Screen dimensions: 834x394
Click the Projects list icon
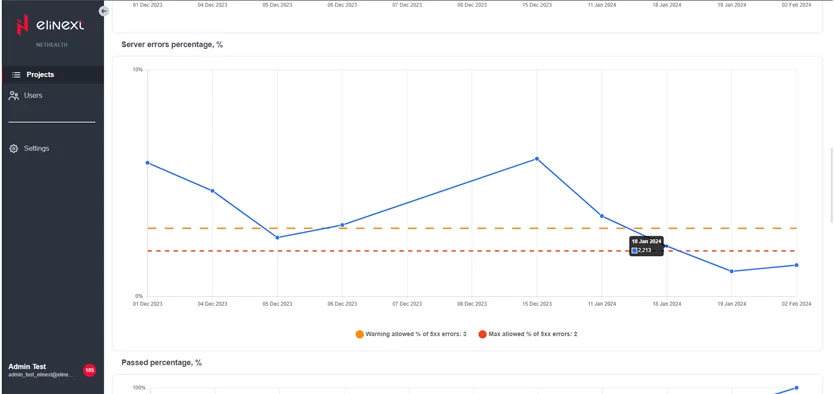[x=16, y=75]
